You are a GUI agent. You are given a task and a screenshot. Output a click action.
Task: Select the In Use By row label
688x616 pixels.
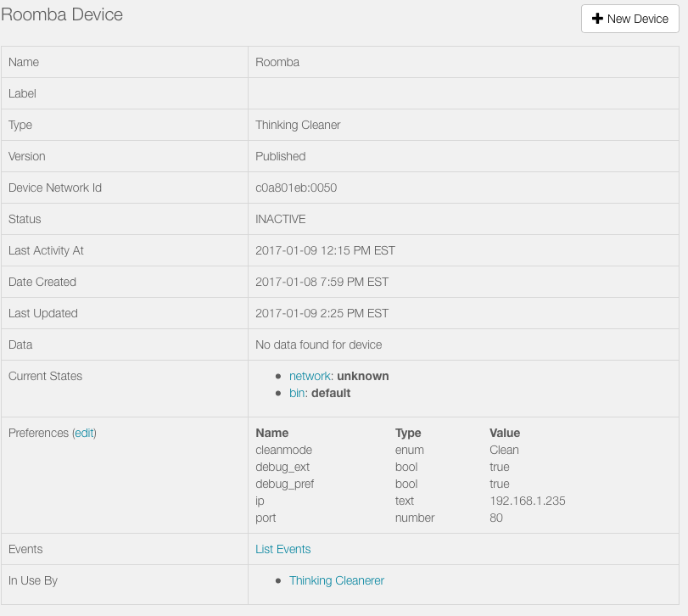click(x=33, y=580)
